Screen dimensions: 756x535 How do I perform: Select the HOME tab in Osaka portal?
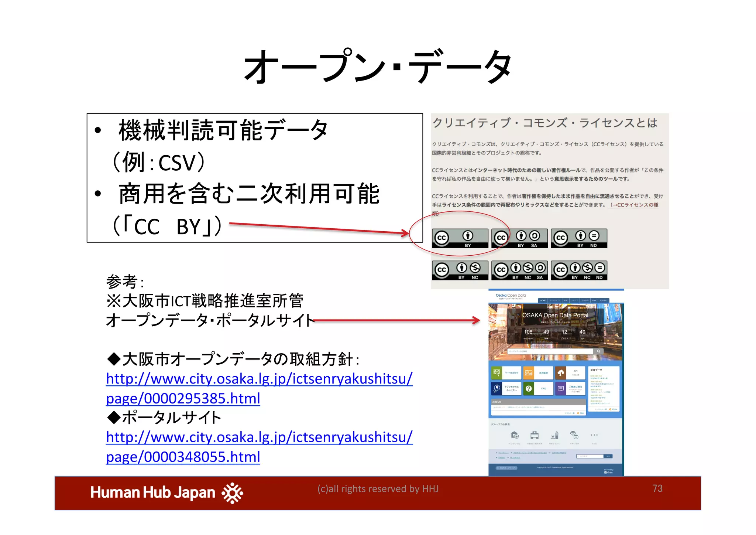(543, 300)
